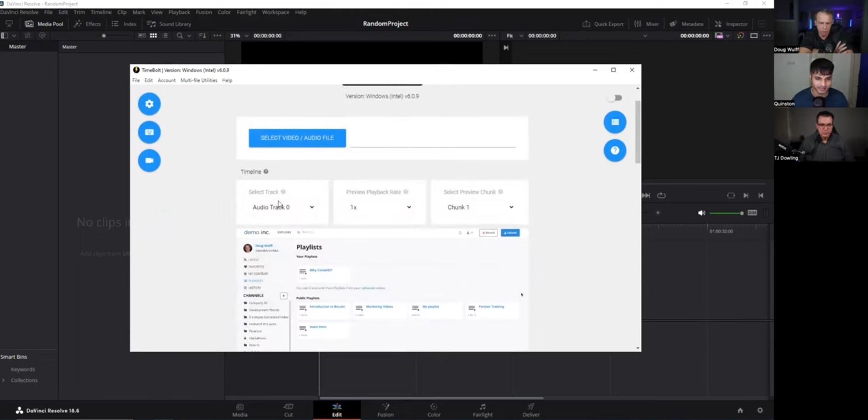Expand Resolve top toolbar overflow arrow

pyautogui.click(x=761, y=24)
